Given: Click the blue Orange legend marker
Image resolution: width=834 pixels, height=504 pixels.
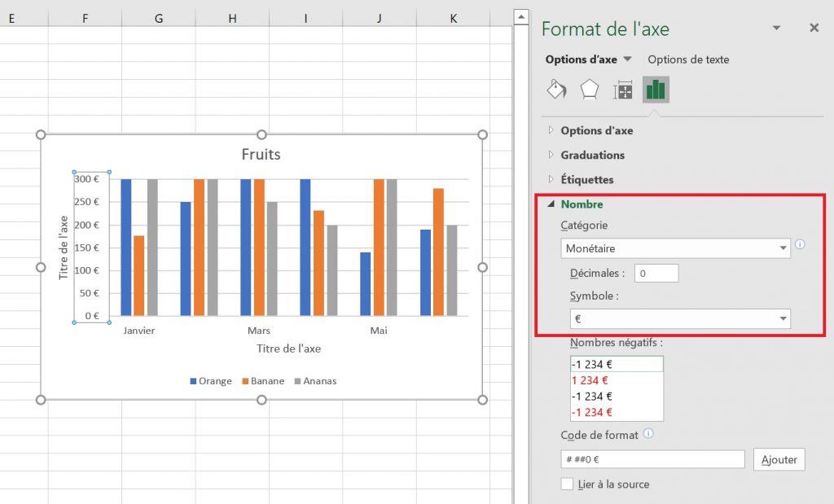Looking at the screenshot, I should tap(193, 380).
